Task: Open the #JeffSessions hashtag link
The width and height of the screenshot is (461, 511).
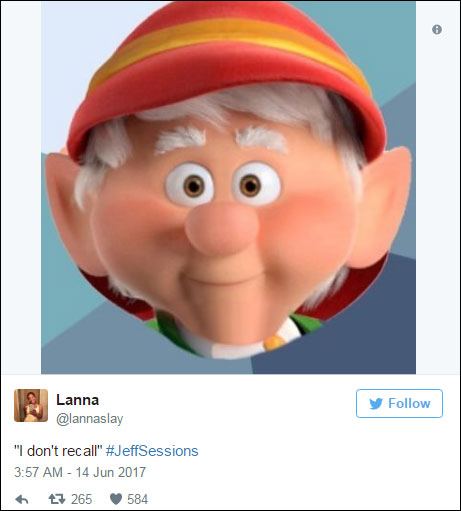Action: tap(152, 451)
